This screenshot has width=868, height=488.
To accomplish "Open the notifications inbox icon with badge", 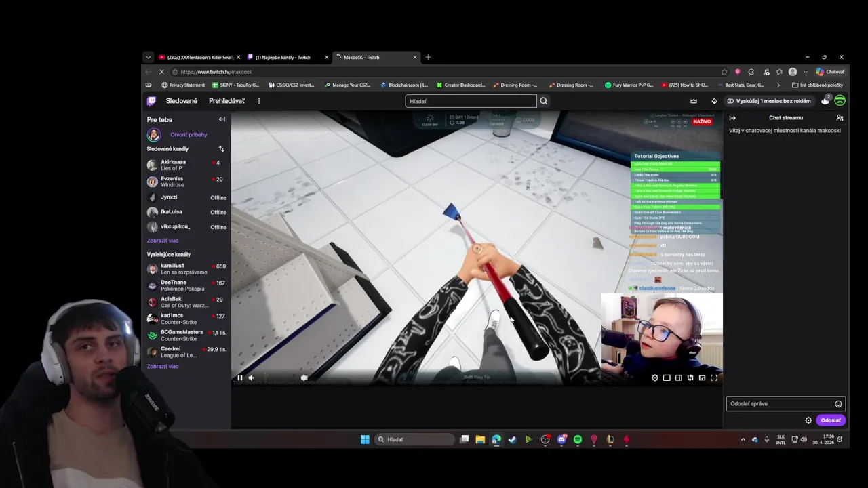I will (825, 100).
